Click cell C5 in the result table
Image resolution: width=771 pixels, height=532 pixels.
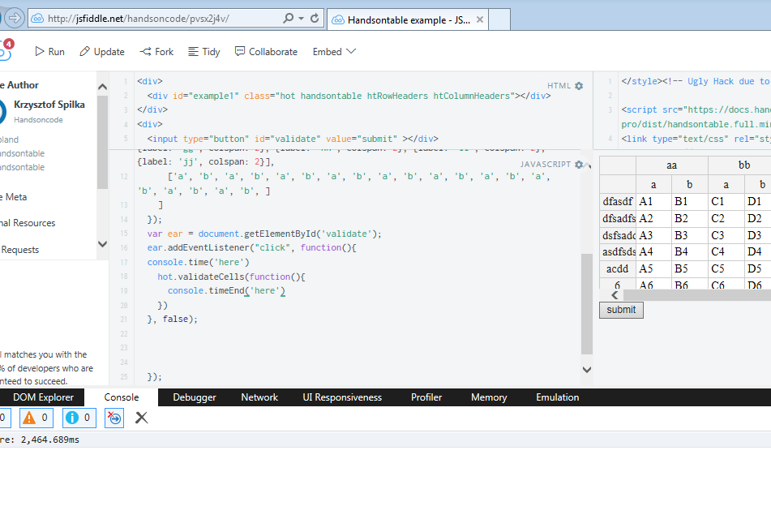tap(726, 269)
